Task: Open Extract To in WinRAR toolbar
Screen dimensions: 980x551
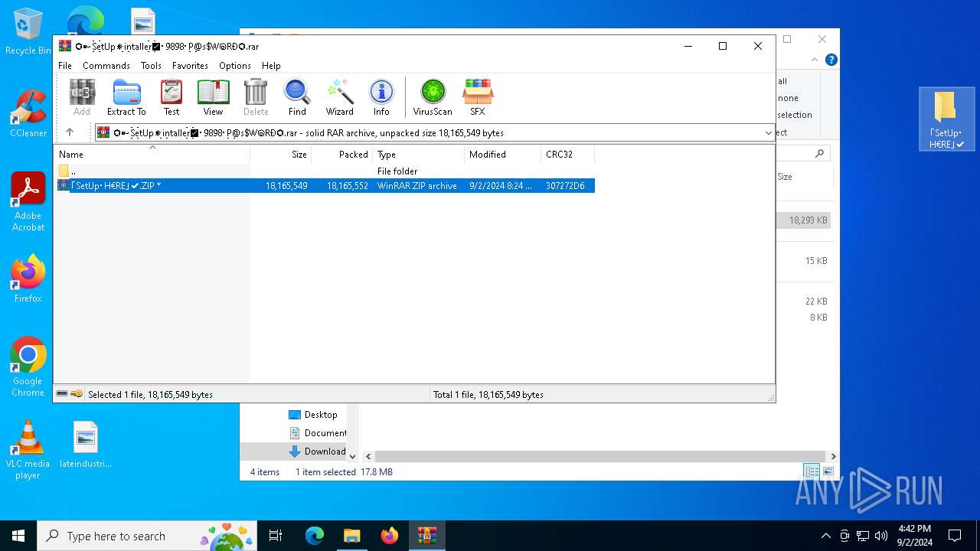Action: coord(126,97)
